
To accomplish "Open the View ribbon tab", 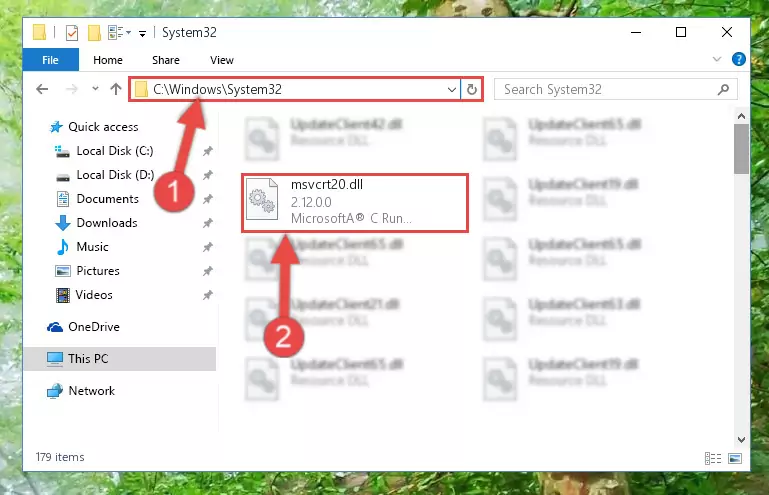I will [x=222, y=60].
